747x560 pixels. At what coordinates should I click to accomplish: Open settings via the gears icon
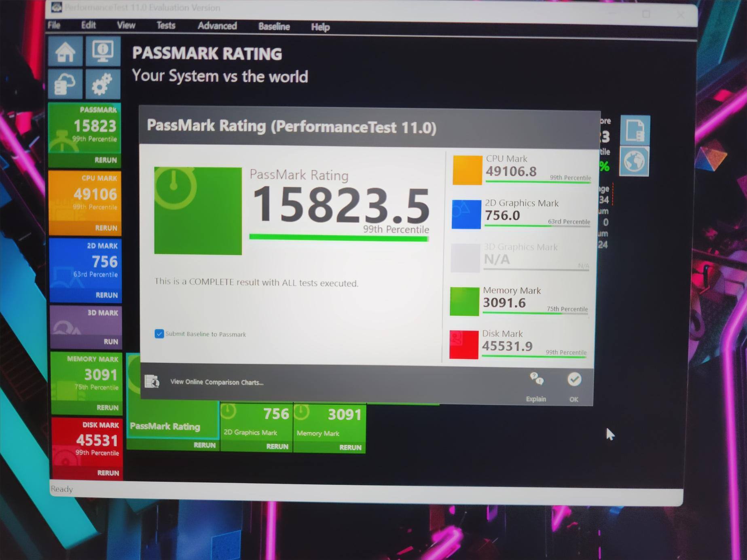pyautogui.click(x=103, y=84)
